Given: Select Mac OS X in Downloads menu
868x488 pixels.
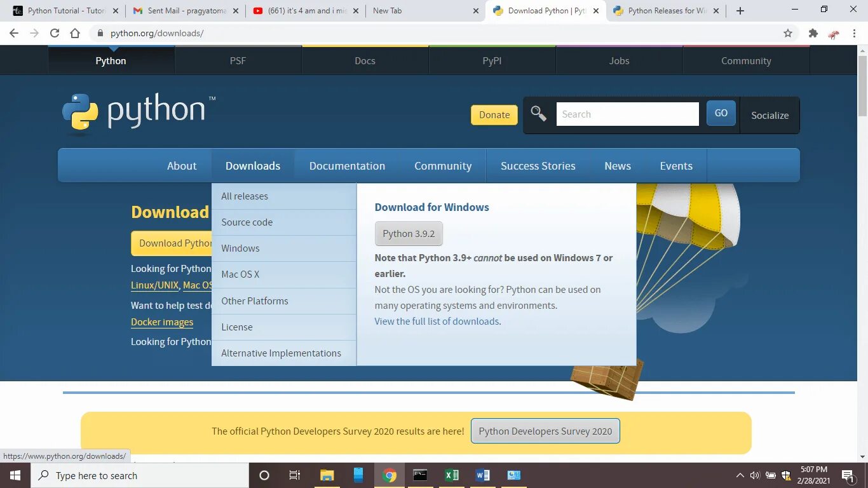Looking at the screenshot, I should tap(284, 274).
